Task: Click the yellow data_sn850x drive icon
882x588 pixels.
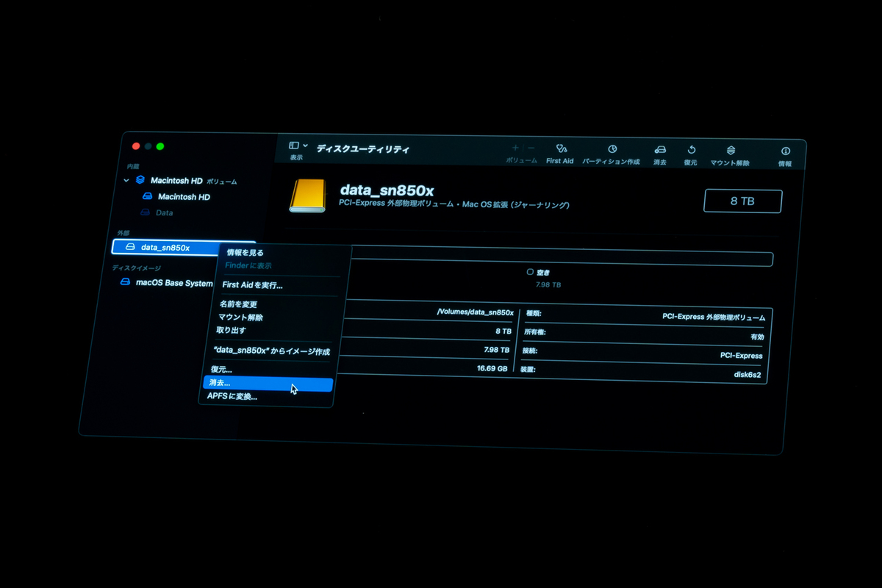Action: (x=307, y=196)
